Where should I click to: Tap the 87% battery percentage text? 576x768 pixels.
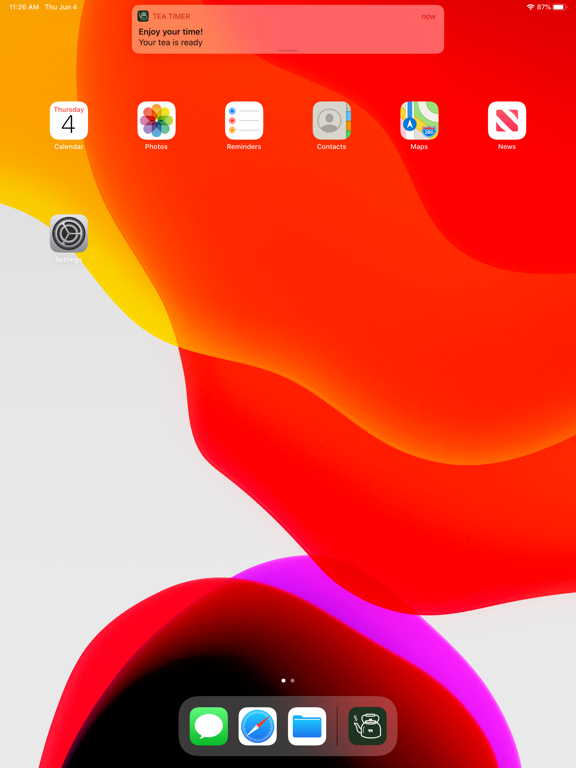[544, 7]
